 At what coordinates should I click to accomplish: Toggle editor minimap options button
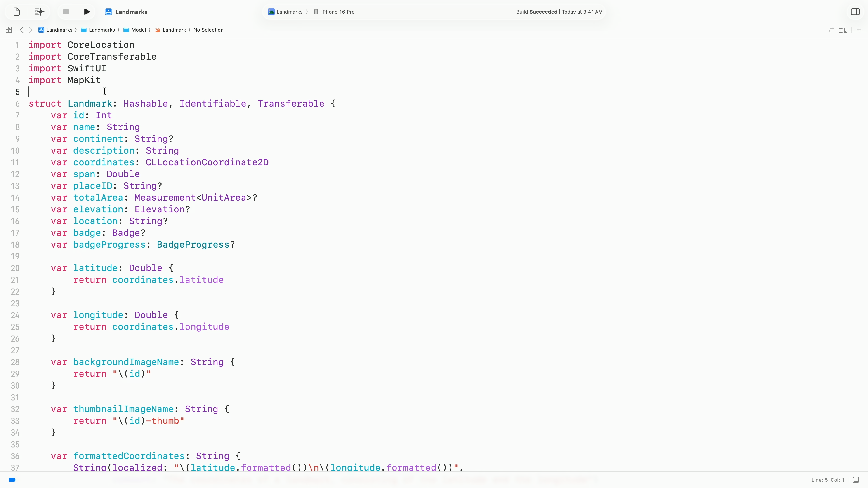[843, 30]
